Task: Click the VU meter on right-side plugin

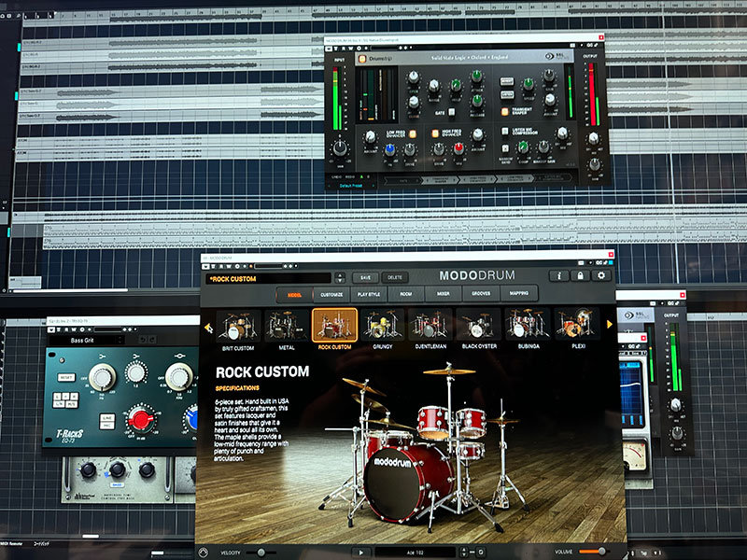Action: (x=635, y=455)
